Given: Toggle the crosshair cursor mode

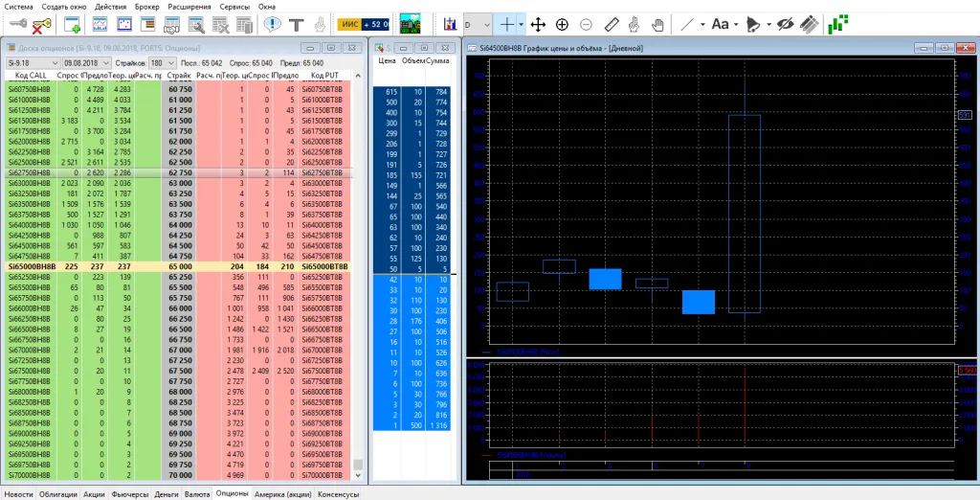Looking at the screenshot, I should tap(506, 24).
